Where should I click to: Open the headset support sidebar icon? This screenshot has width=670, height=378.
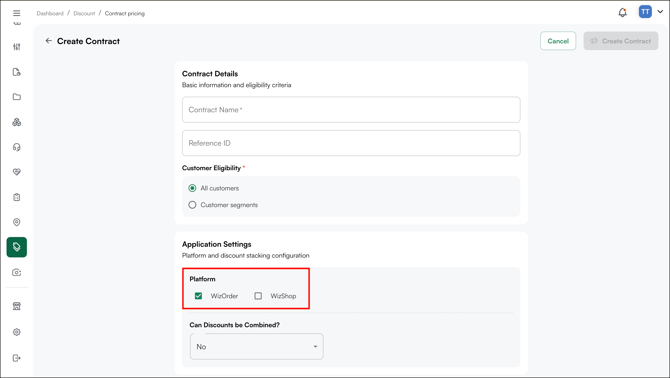(x=17, y=147)
